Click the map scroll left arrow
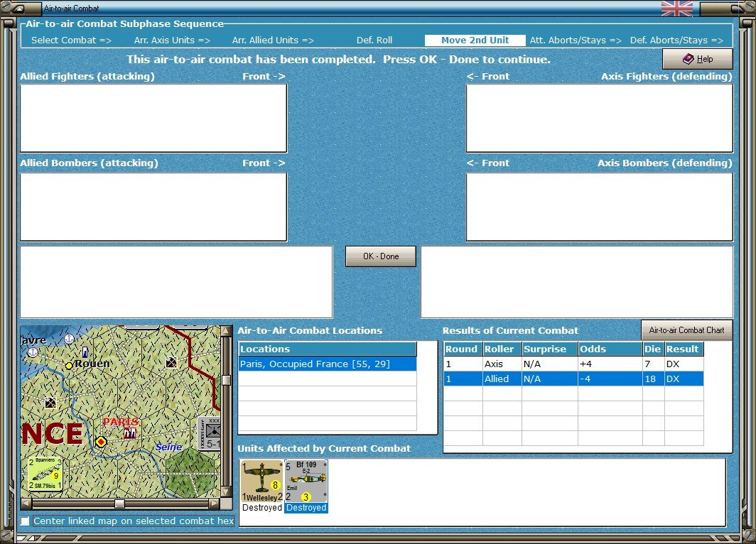Screen dimensions: 756x544 pos(26,504)
